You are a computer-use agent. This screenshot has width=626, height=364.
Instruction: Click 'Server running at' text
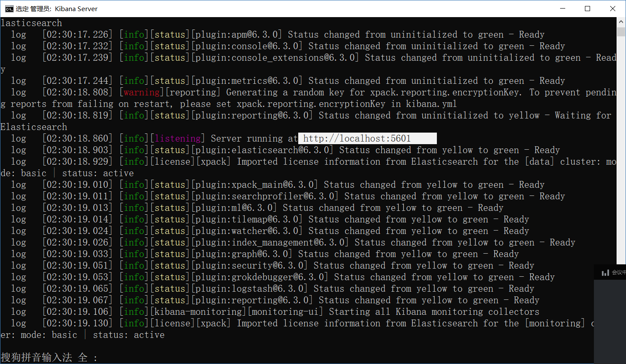coord(254,139)
